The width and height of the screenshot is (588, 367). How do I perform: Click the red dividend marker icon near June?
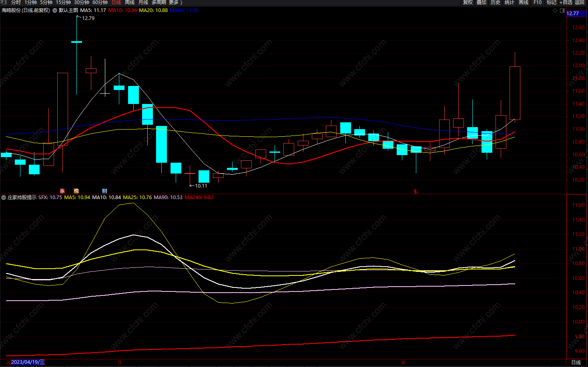pyautogui.click(x=415, y=191)
